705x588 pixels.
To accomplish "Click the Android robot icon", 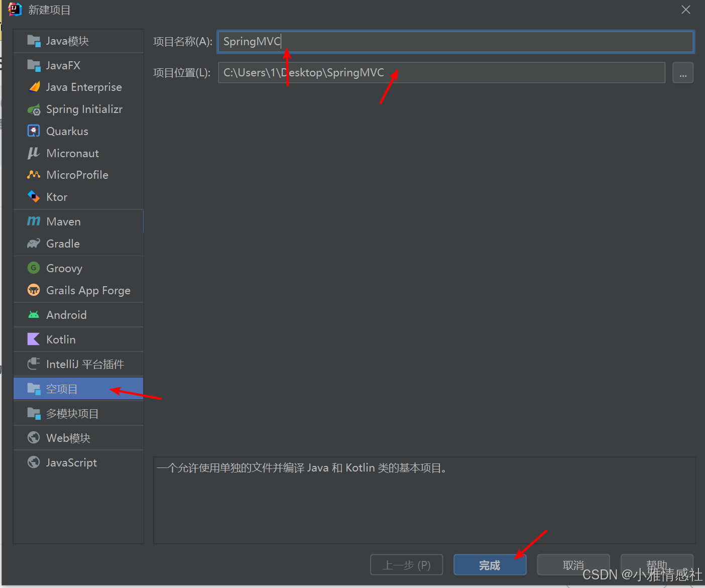I will [34, 315].
